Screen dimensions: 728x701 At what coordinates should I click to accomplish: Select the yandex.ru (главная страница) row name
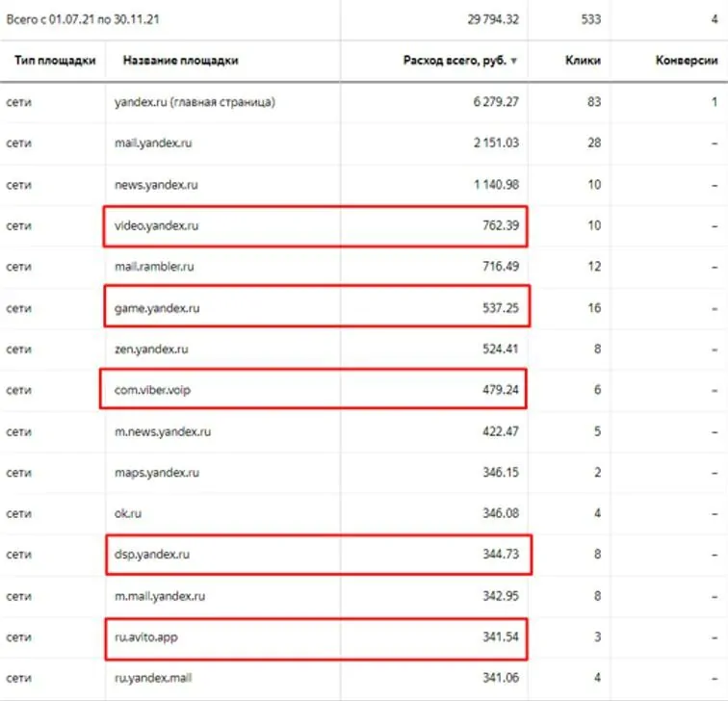click(195, 102)
